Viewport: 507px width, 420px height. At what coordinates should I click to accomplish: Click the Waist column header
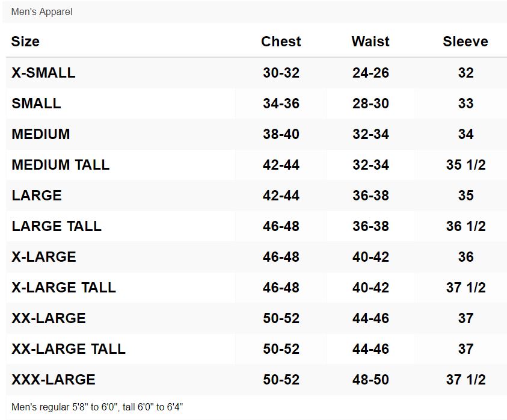point(370,42)
